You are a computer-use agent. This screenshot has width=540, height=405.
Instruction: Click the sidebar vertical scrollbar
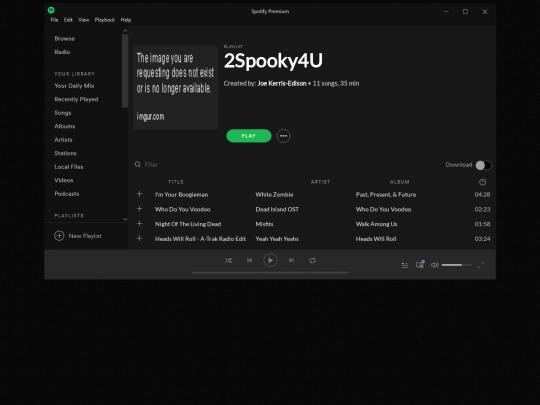click(x=125, y=71)
